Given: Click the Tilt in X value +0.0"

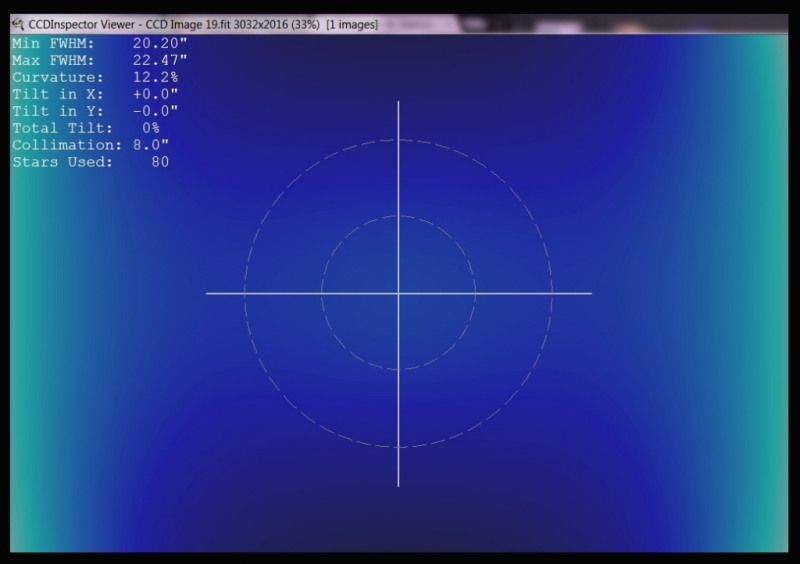Looking at the screenshot, I should click(155, 94).
